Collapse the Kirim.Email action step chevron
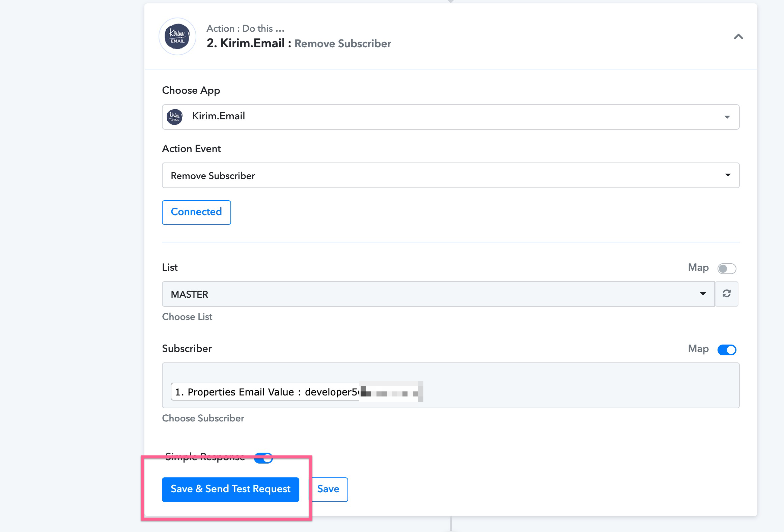The image size is (784, 532). 738,36
